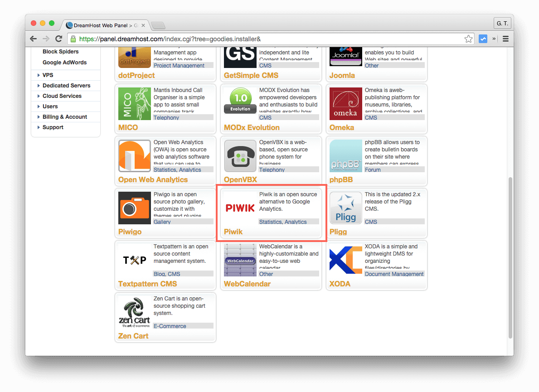539x392 pixels.
Task: Select the XODA logo icon
Action: coord(346,260)
